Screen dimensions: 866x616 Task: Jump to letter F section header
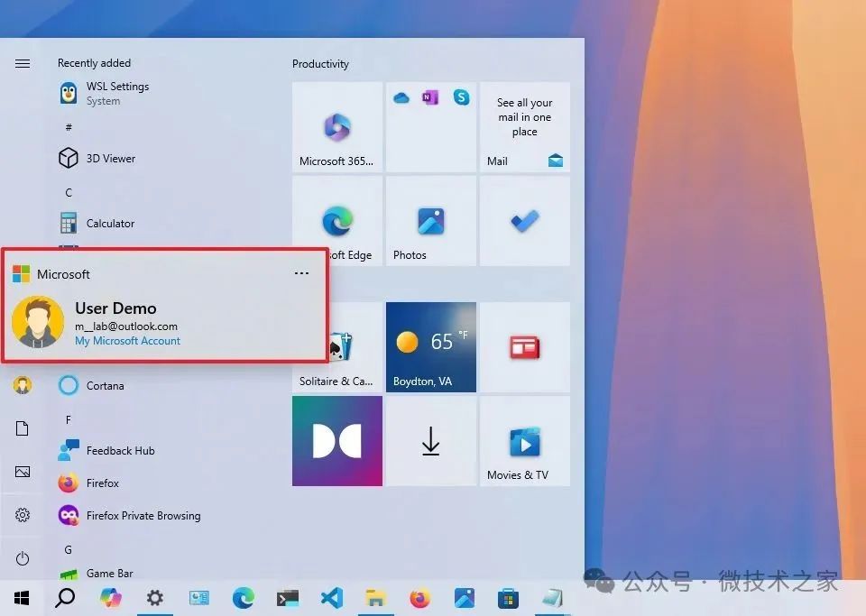[x=69, y=420]
